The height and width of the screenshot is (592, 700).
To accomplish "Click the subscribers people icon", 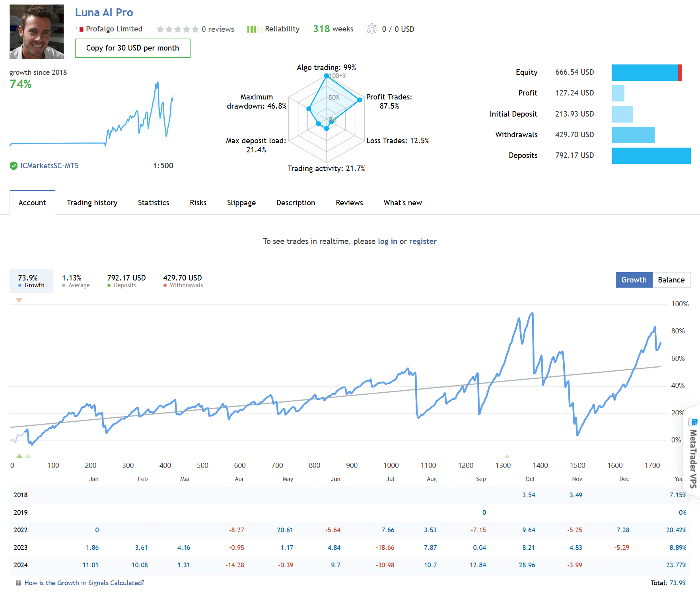I will (372, 29).
